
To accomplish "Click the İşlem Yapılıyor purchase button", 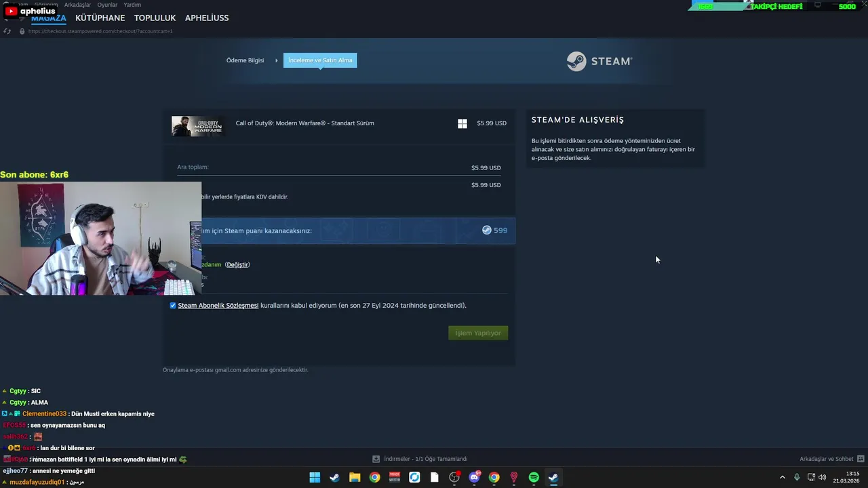I will (478, 333).
